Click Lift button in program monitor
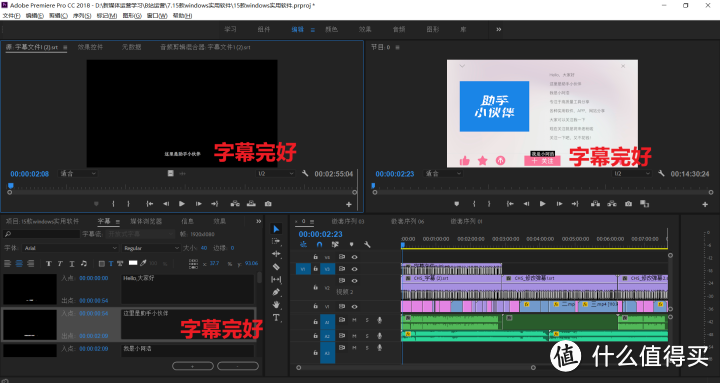Screen dimensions: 720x383 [x=596, y=203]
